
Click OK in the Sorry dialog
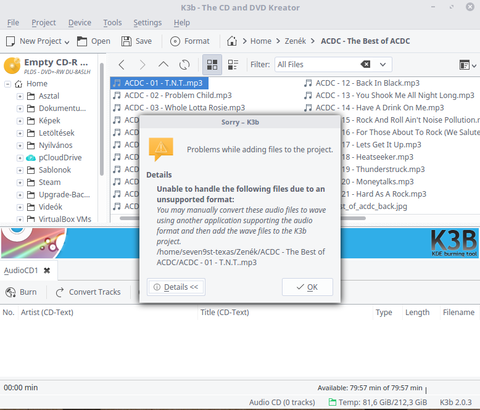point(307,287)
